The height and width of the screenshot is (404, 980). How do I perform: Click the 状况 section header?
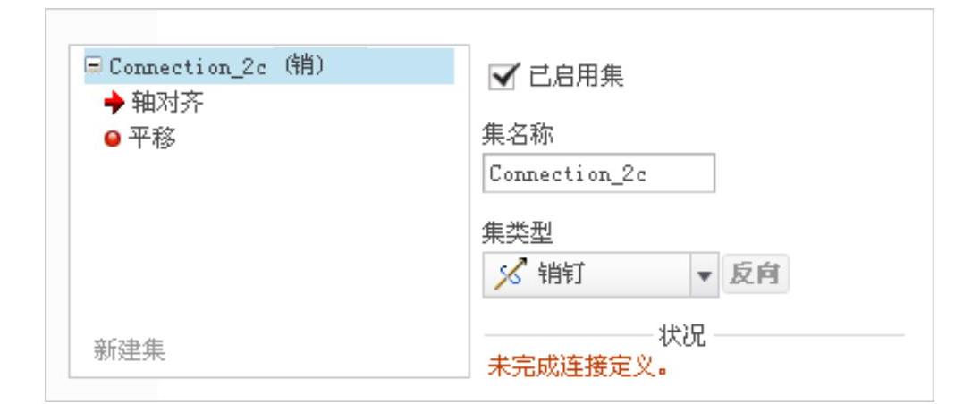click(x=682, y=336)
